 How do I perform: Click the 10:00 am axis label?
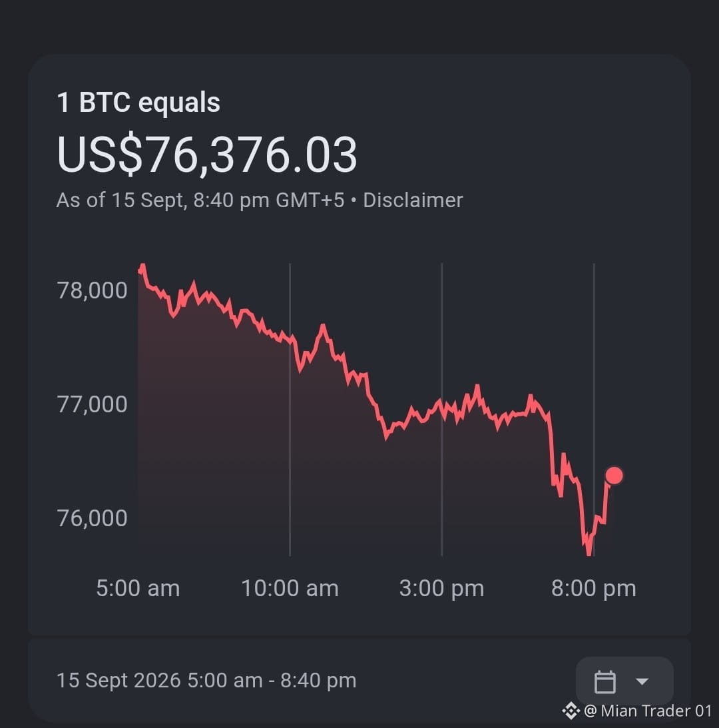pyautogui.click(x=290, y=588)
